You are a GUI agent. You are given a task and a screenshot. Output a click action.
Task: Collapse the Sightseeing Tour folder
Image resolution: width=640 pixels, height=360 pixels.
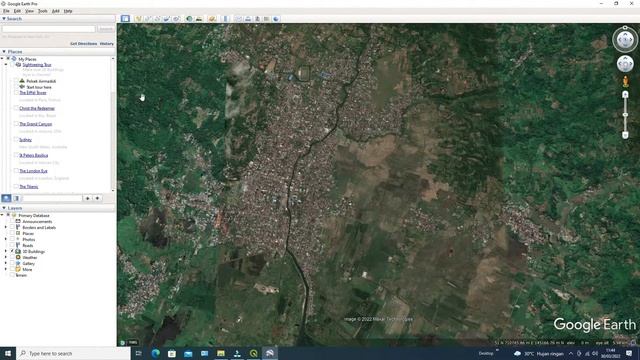[6, 64]
